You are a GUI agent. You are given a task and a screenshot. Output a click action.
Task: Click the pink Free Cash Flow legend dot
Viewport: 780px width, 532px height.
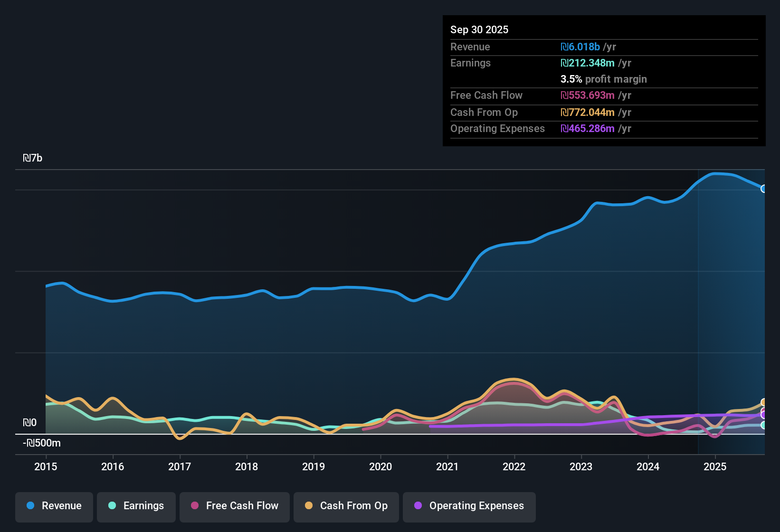pyautogui.click(x=194, y=506)
